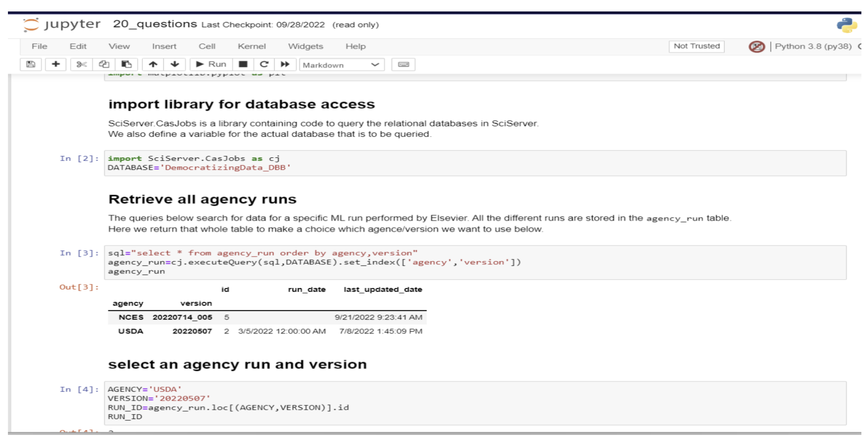Interrupt the kernel with the stop icon
This screenshot has height=438, width=868.
[243, 64]
